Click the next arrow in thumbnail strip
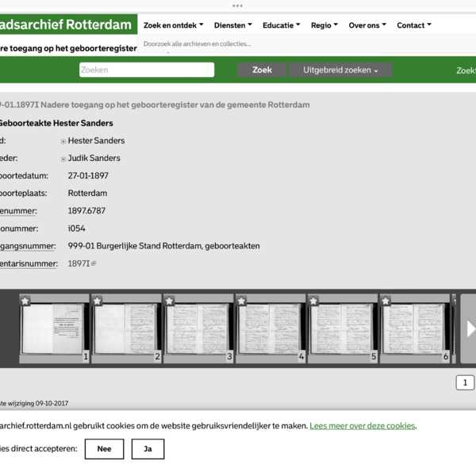Image resolution: width=476 pixels, height=476 pixels. pyautogui.click(x=470, y=328)
